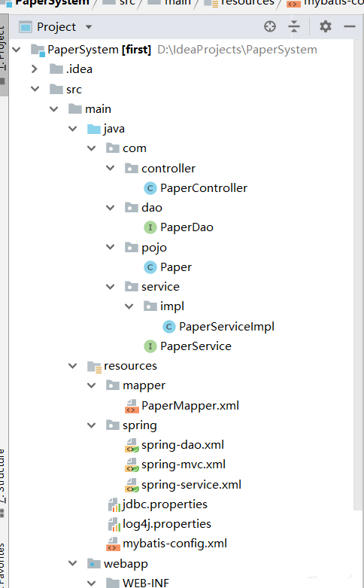Collapse the controller package
This screenshot has height=588, width=364.
[110, 168]
